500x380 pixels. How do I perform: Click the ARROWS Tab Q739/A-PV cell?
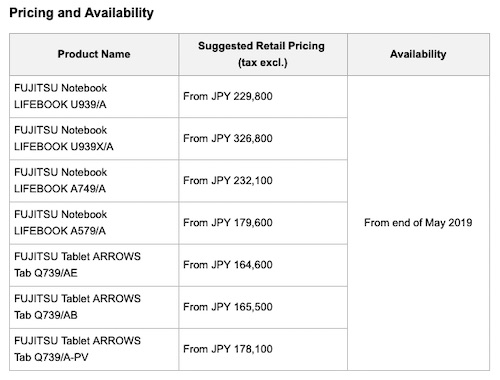click(94, 349)
